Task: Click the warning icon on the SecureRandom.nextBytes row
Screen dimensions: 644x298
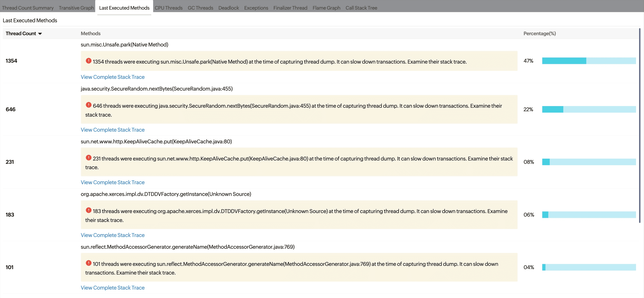Action: click(x=88, y=105)
